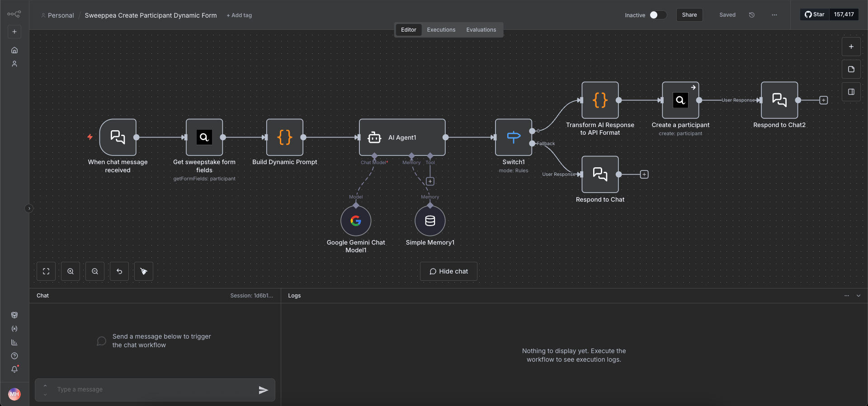Select the Switch1 node

pos(514,137)
